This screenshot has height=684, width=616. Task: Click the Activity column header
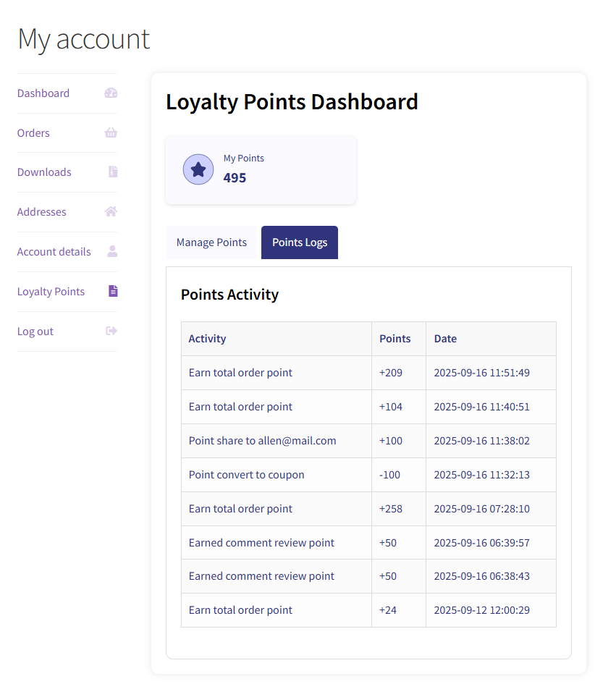(x=207, y=339)
